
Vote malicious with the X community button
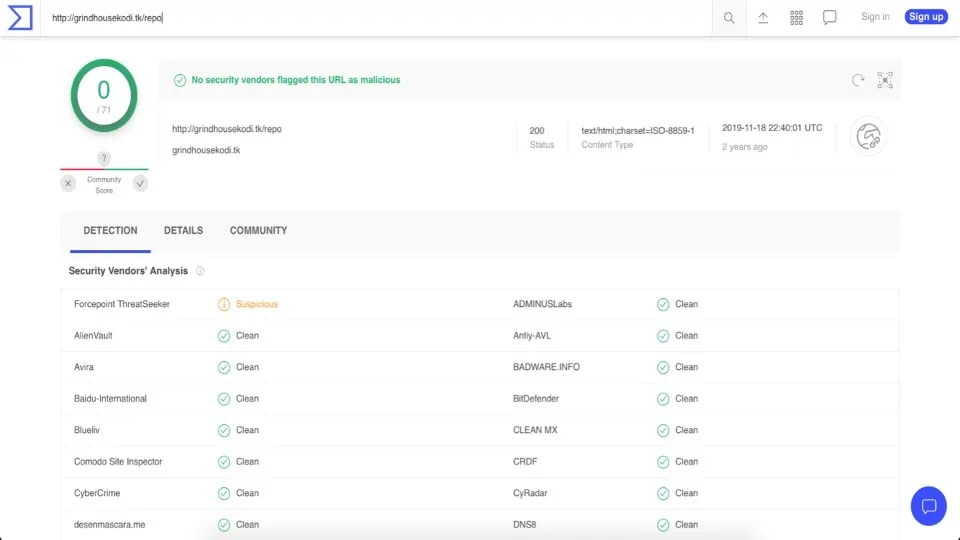[68, 183]
